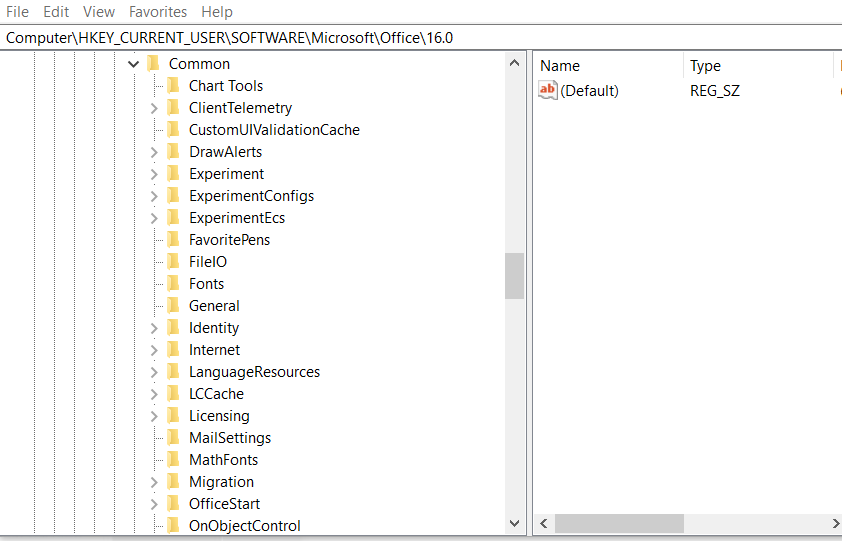Screen dimensions: 842x541
Task: Expand the LCCache key
Action: [x=154, y=394]
